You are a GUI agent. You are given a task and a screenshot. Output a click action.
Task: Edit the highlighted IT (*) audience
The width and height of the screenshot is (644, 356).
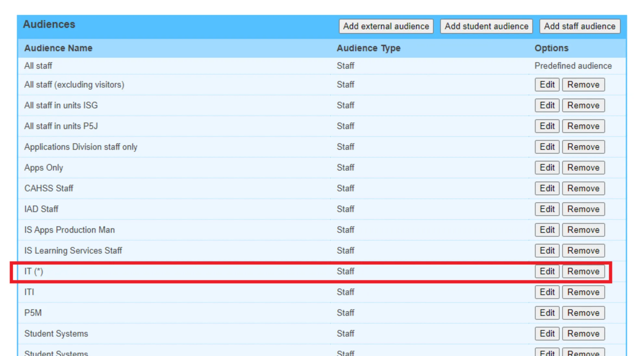point(547,271)
